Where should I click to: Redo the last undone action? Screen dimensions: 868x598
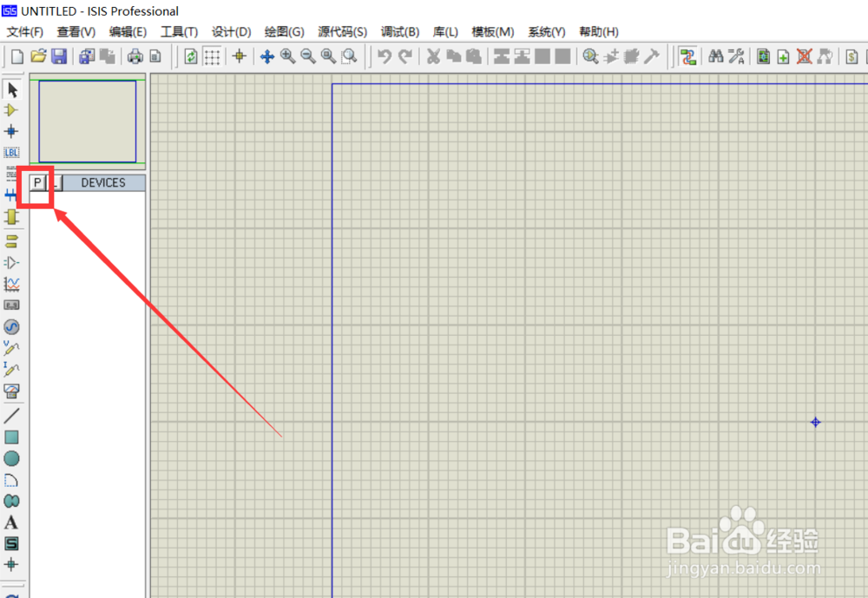click(405, 56)
